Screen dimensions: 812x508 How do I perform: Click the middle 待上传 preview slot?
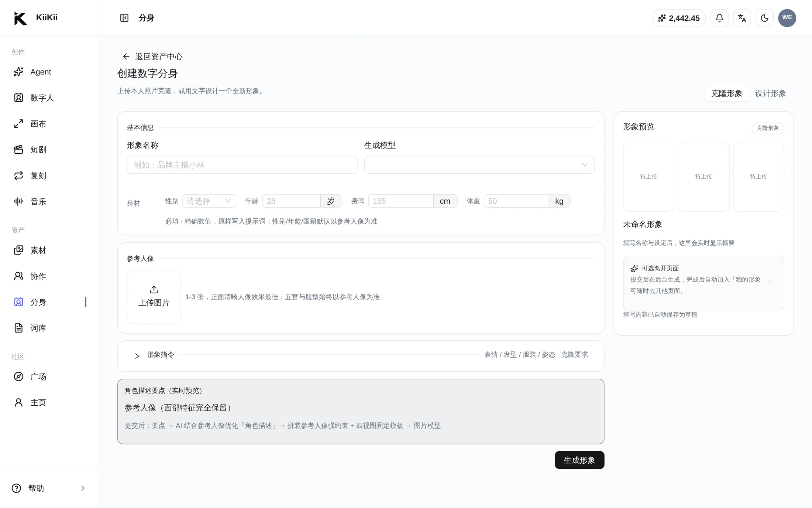[703, 177]
